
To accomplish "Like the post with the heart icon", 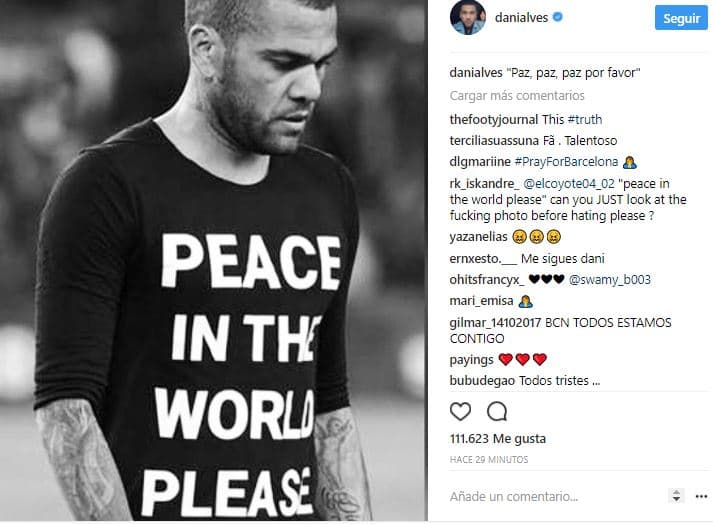I will coord(460,411).
